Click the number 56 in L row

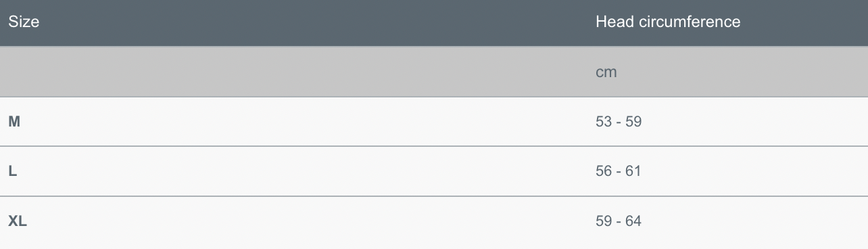(603, 171)
